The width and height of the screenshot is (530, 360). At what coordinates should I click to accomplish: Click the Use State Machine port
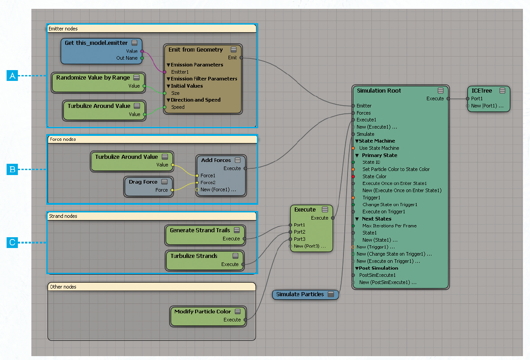(x=353, y=148)
